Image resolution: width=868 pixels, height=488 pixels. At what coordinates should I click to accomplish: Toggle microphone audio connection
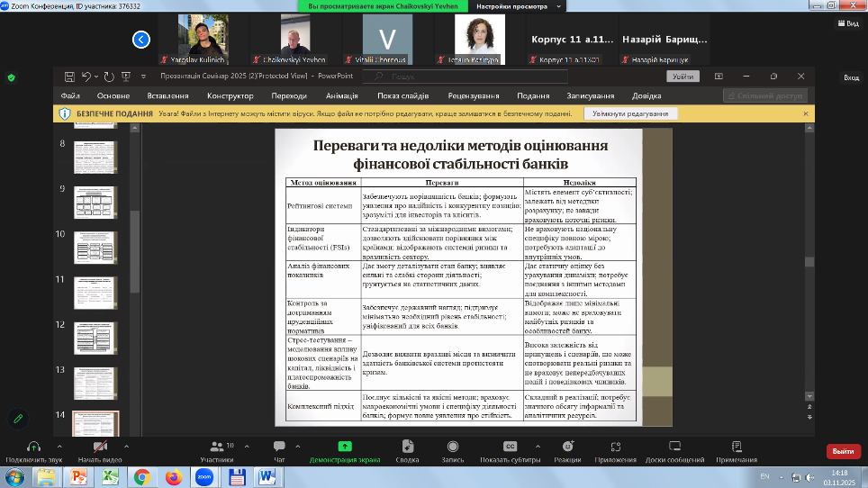33,447
